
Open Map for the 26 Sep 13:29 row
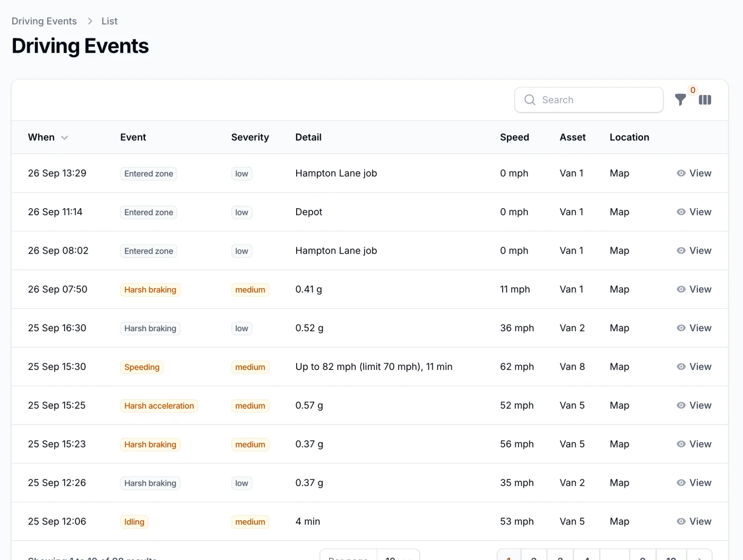(619, 173)
